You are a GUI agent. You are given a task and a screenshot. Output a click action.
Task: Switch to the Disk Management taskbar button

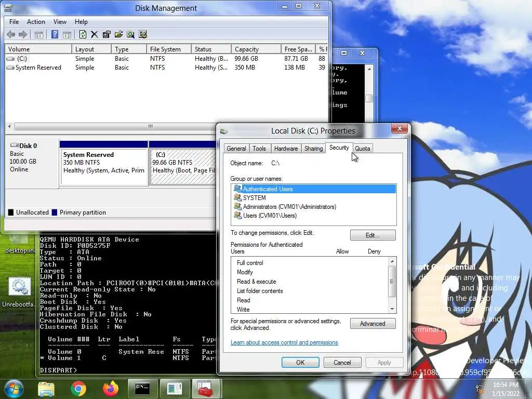coord(175,389)
